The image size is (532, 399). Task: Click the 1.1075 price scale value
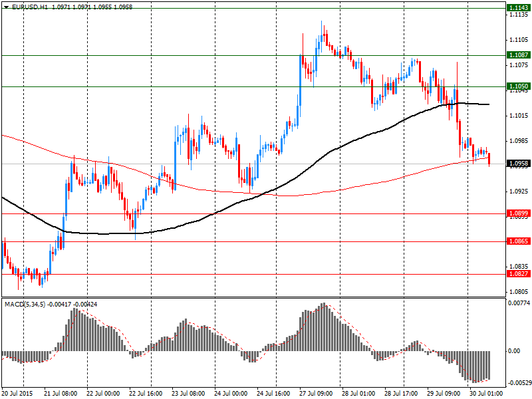coord(519,65)
